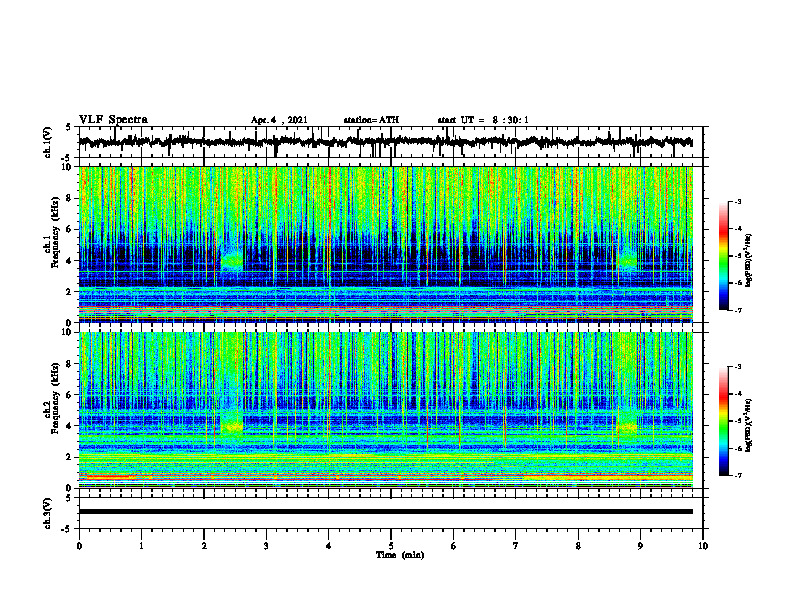Click the 4 kHz emission near minute 8.8 in ch.1 spectrogram

628,261
